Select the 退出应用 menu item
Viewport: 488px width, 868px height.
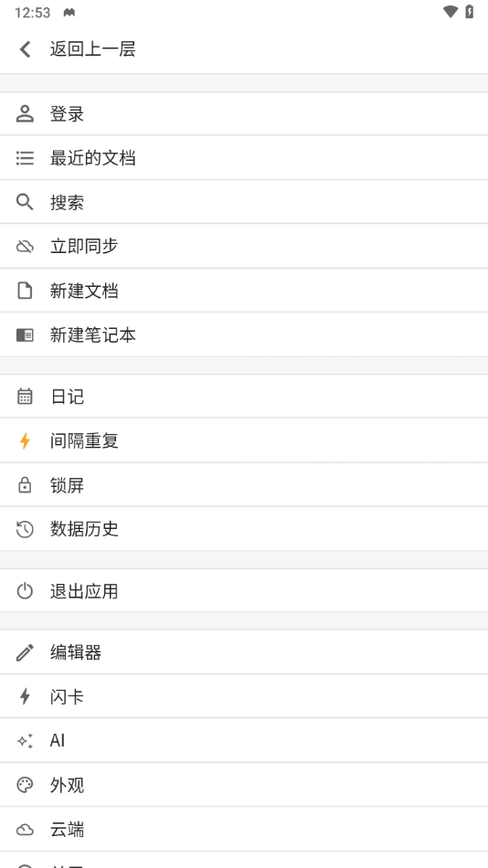pos(244,590)
